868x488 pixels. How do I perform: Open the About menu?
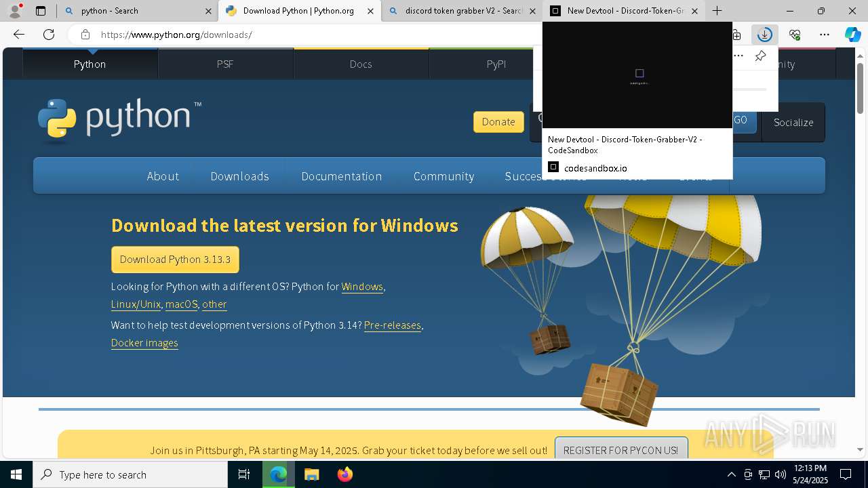[x=163, y=176]
